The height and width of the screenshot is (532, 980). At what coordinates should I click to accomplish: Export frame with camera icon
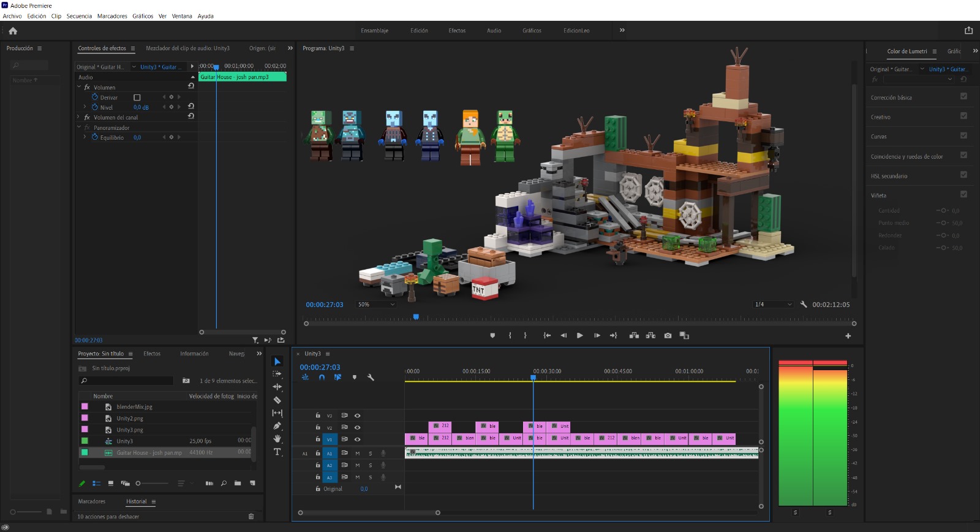(x=668, y=336)
